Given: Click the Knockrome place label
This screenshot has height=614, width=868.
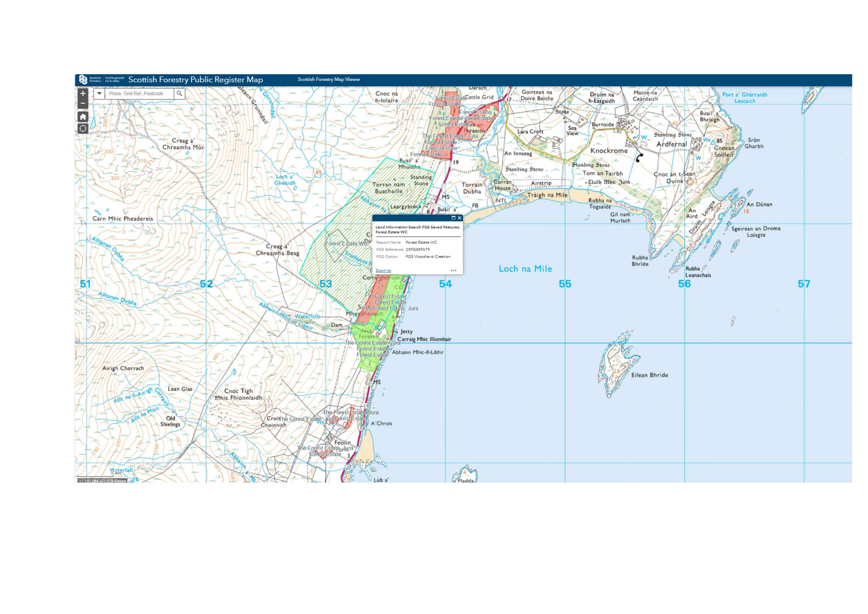Looking at the screenshot, I should click(609, 150).
